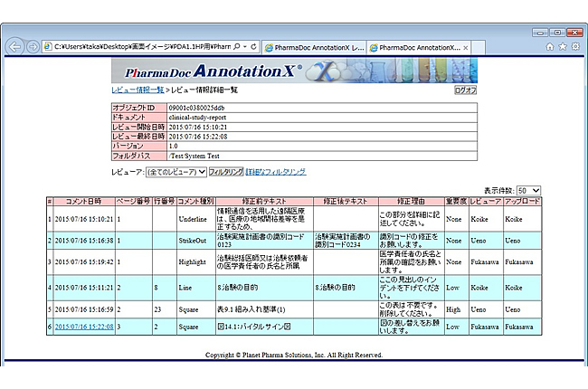The height and width of the screenshot is (389, 588).
Task: Close the second PharmaDoc AnnotationX tab
Action: click(x=465, y=48)
